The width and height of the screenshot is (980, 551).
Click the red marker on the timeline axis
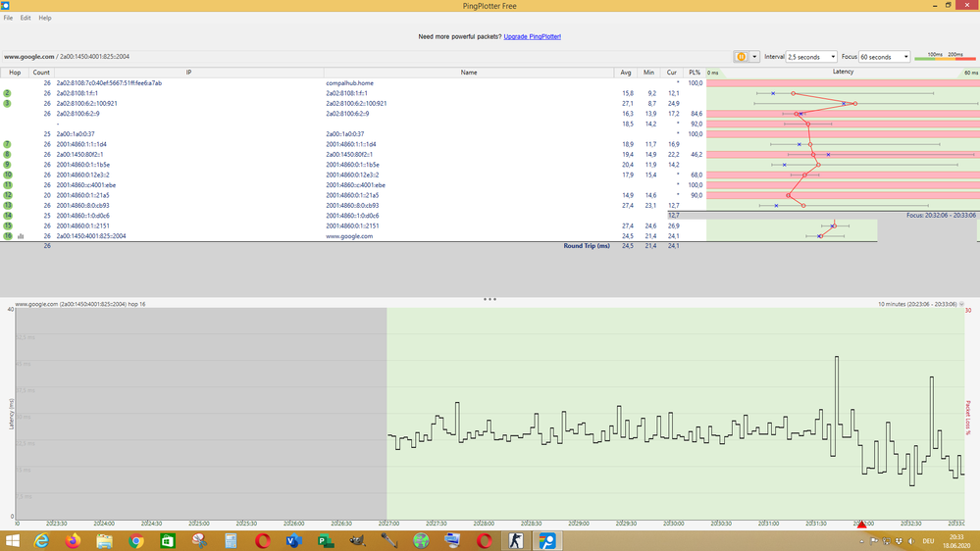862,525
